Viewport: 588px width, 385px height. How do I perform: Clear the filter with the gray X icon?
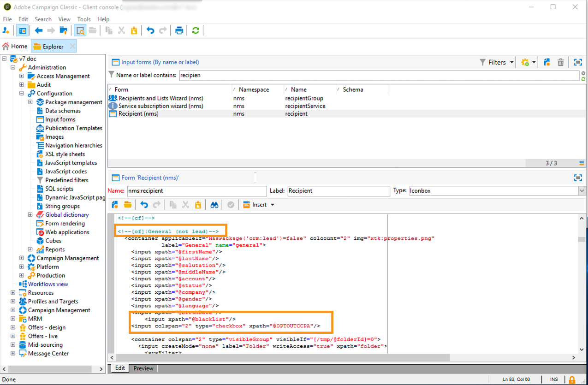(583, 73)
